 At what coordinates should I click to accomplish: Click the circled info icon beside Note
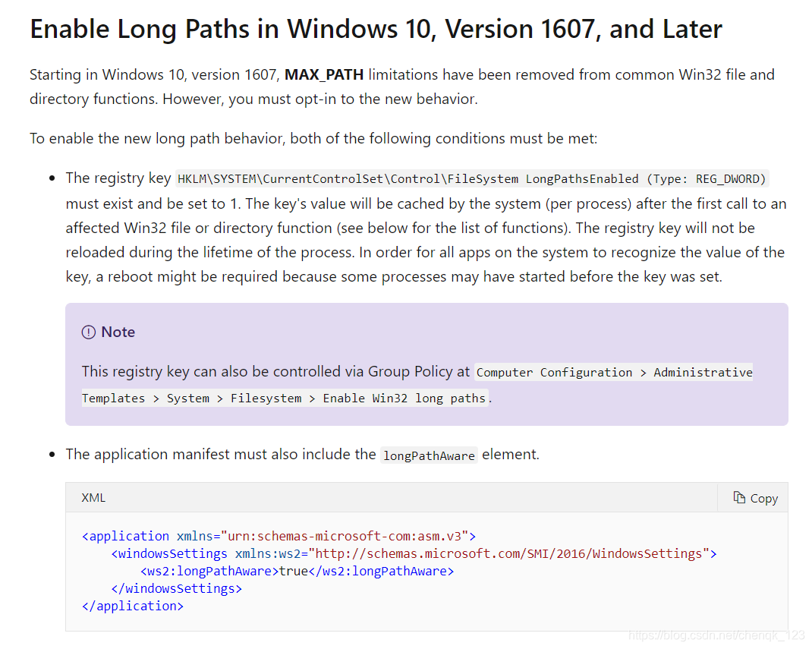click(88, 332)
